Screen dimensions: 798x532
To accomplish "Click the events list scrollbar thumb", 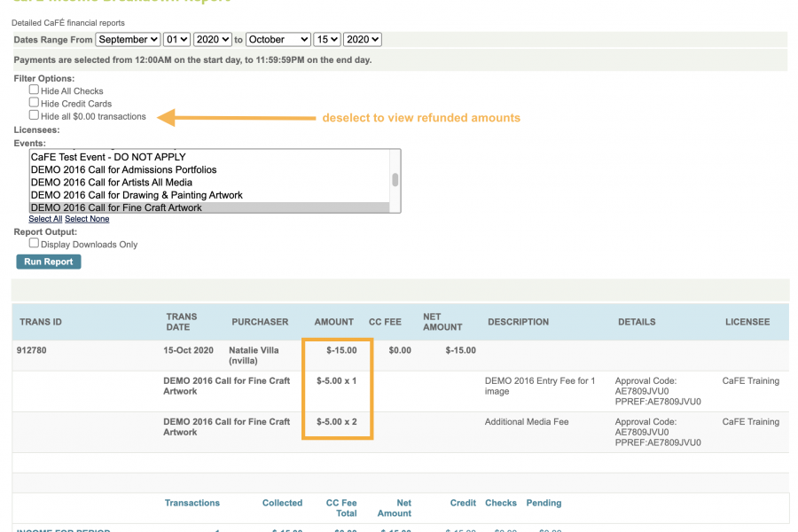I will tap(395, 180).
